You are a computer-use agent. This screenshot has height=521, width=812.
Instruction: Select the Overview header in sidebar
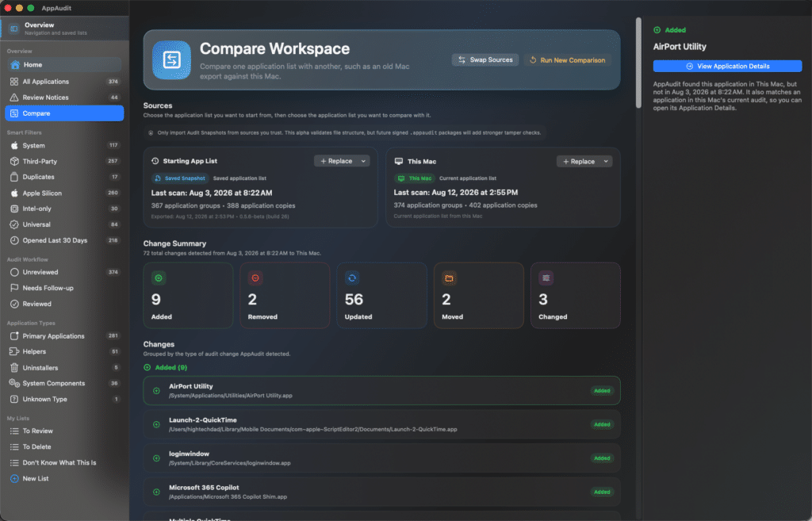pyautogui.click(x=64, y=29)
